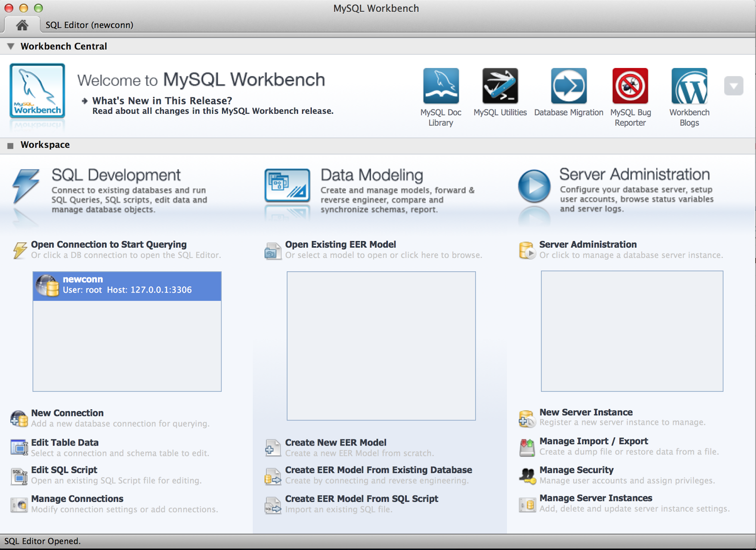Click the MySQL Workbench dolphin logo
This screenshot has width=756, height=550.
tap(37, 91)
